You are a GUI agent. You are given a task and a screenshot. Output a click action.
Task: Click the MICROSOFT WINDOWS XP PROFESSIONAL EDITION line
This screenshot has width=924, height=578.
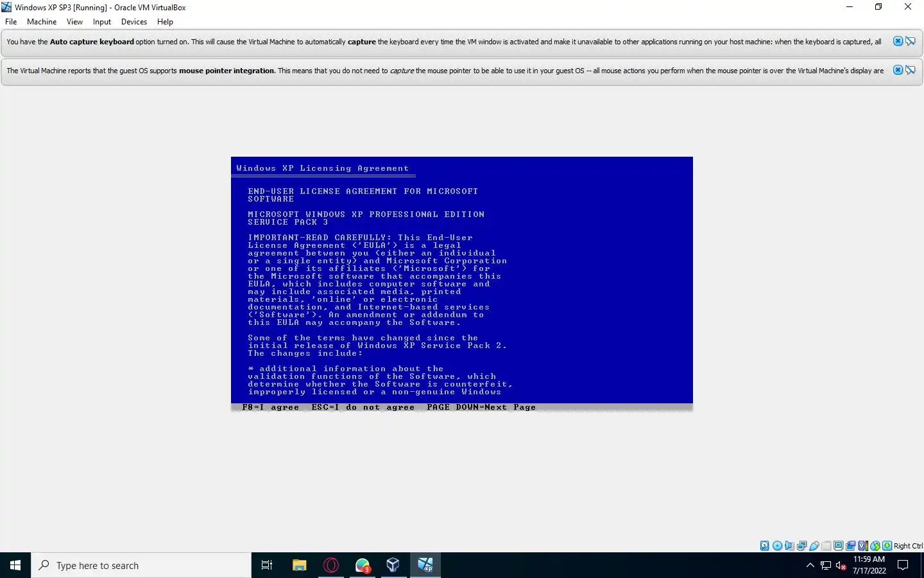pos(366,215)
